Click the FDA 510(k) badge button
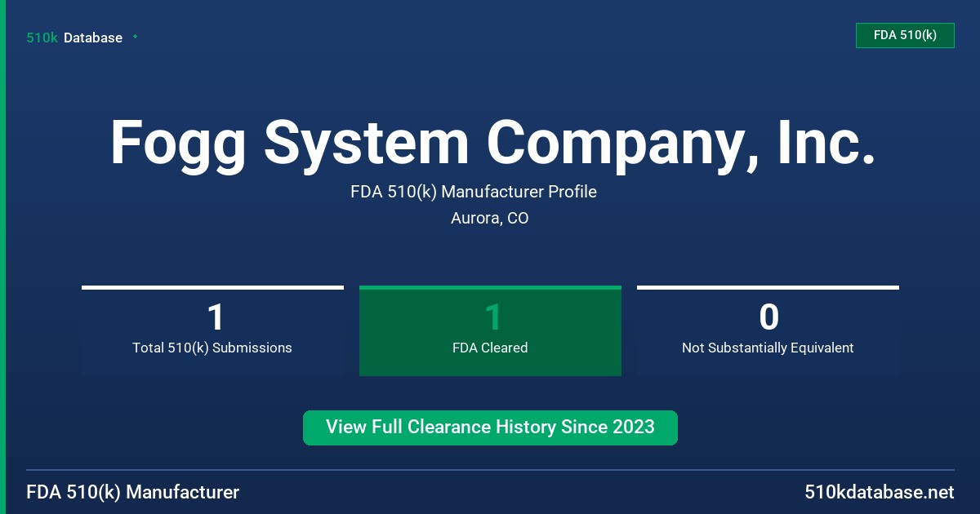This screenshot has width=980, height=514. click(905, 35)
